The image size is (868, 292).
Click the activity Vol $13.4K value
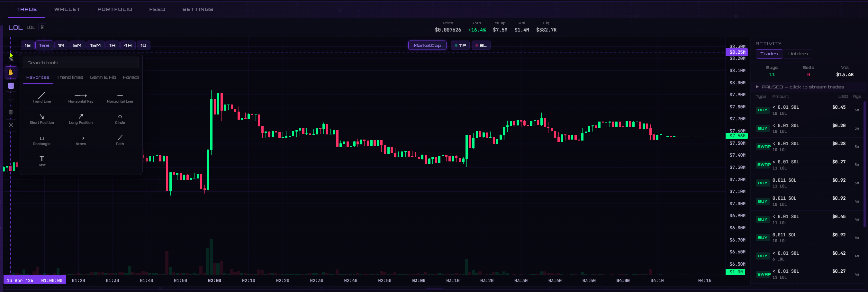click(845, 75)
